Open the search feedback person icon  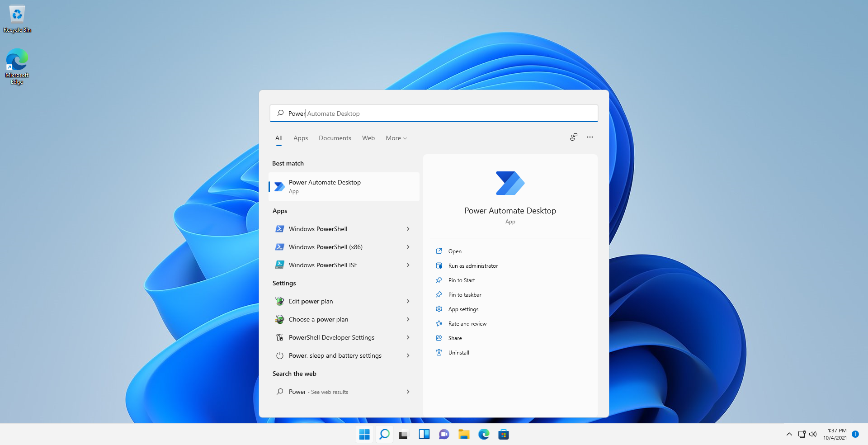coord(573,137)
